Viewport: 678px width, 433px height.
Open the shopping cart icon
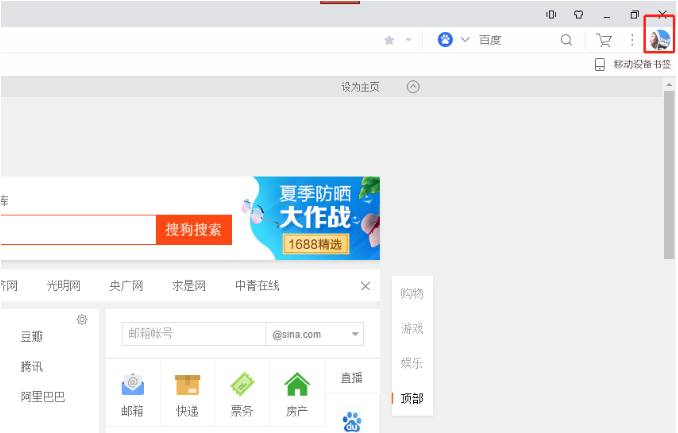point(604,40)
